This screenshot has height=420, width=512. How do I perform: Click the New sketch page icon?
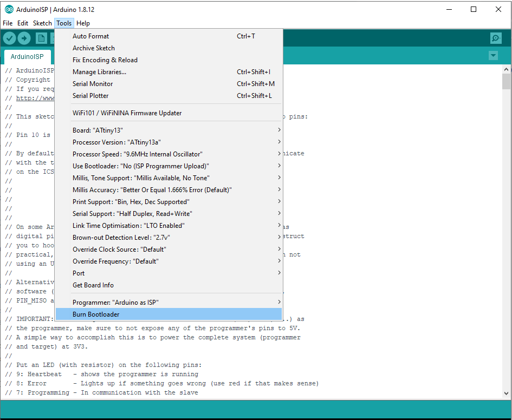pos(41,38)
